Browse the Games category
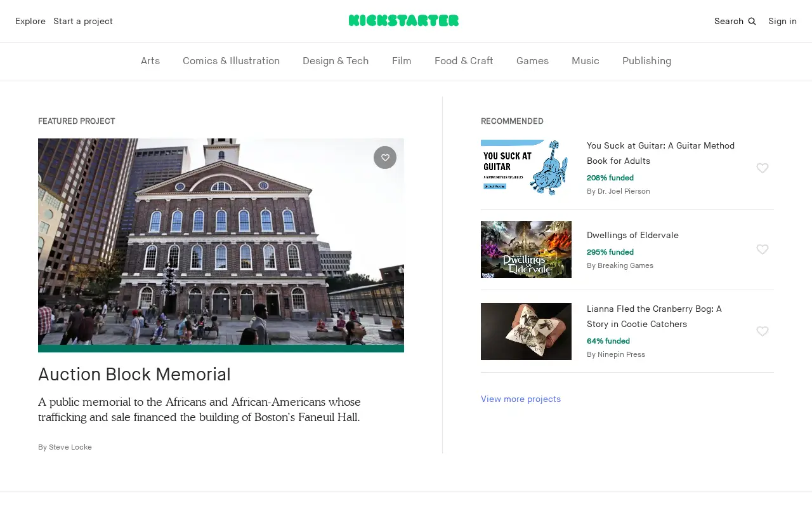 click(532, 61)
